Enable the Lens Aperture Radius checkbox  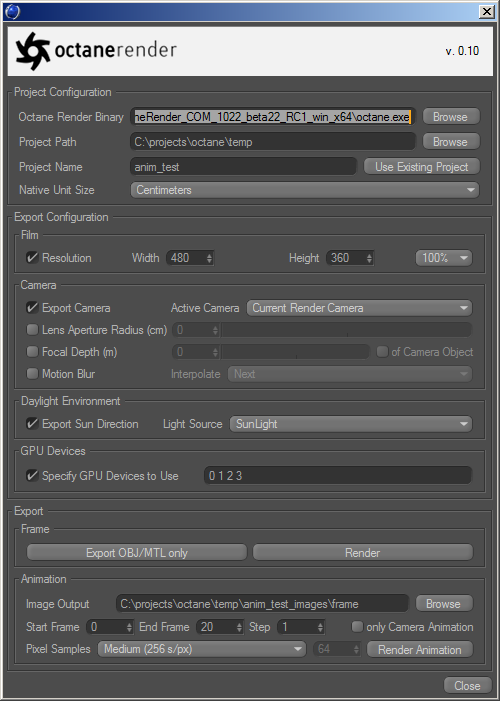point(32,329)
